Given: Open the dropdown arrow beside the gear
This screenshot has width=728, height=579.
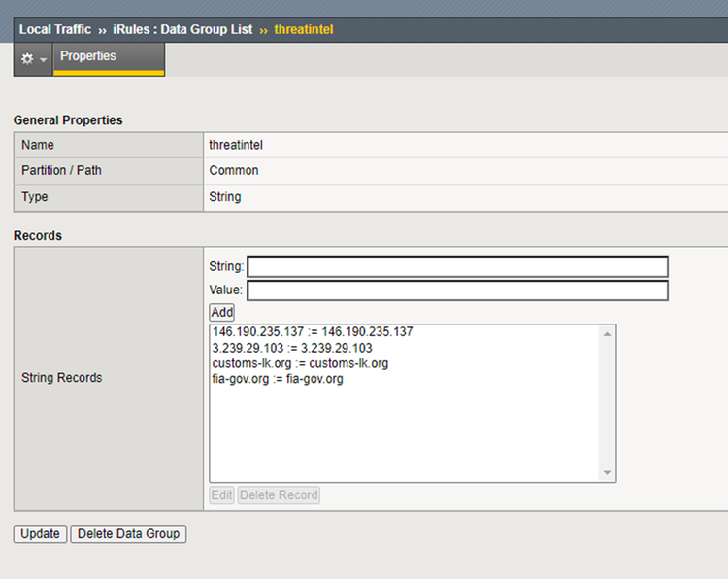Looking at the screenshot, I should pyautogui.click(x=43, y=60).
